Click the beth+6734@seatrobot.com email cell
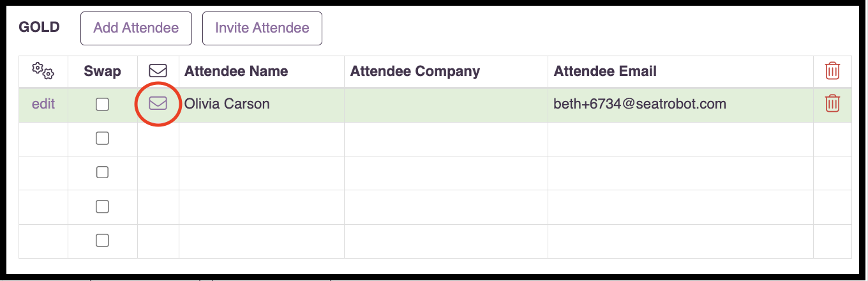Viewport: 868px width, 281px height. point(680,105)
